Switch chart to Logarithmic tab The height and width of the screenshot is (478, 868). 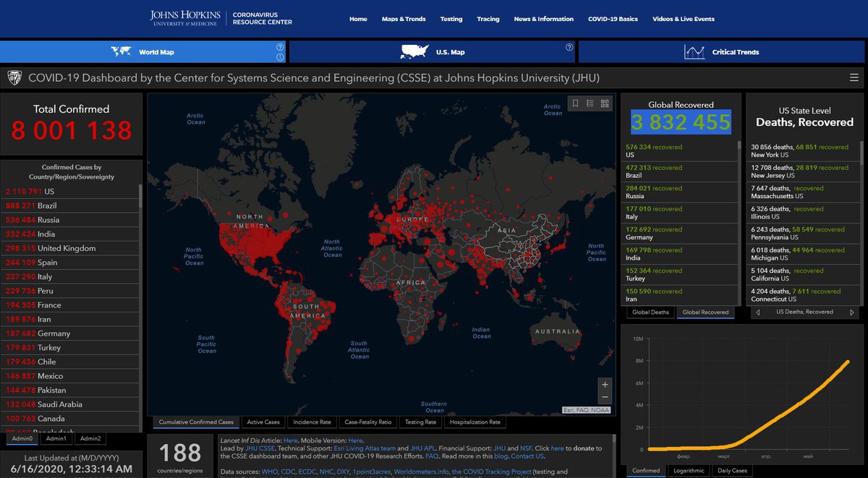[x=689, y=471]
